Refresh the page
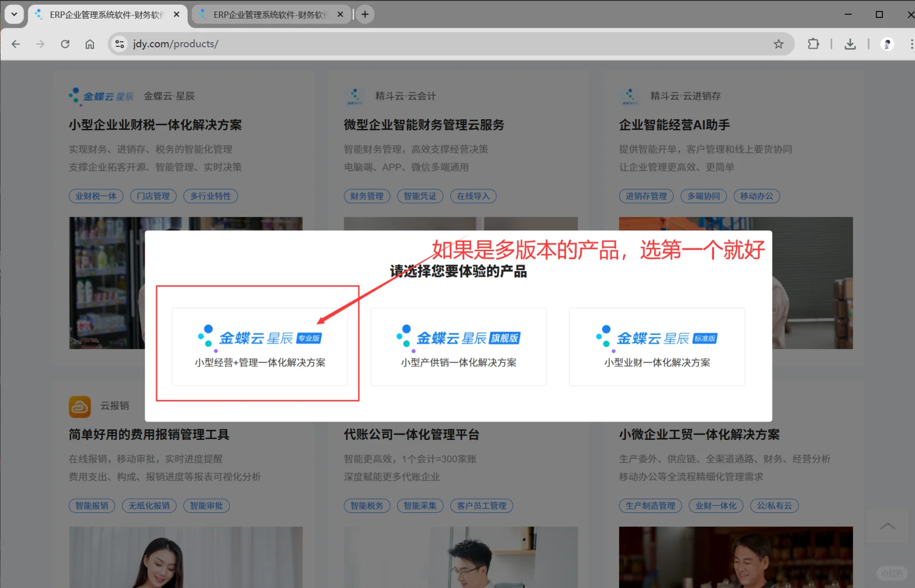 pyautogui.click(x=65, y=44)
